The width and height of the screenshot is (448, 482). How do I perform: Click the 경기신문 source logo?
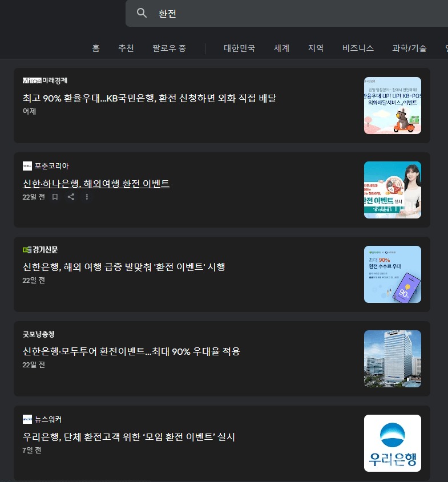[40, 250]
